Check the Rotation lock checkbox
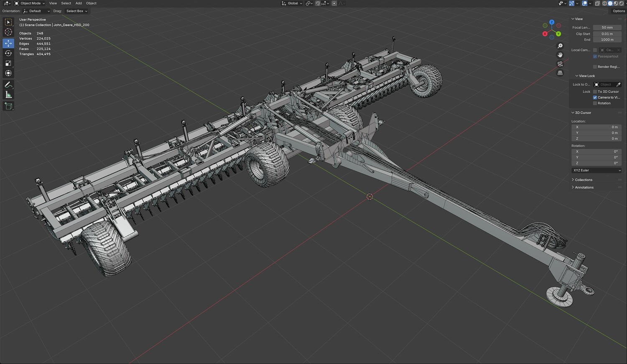The image size is (627, 364). tap(595, 104)
